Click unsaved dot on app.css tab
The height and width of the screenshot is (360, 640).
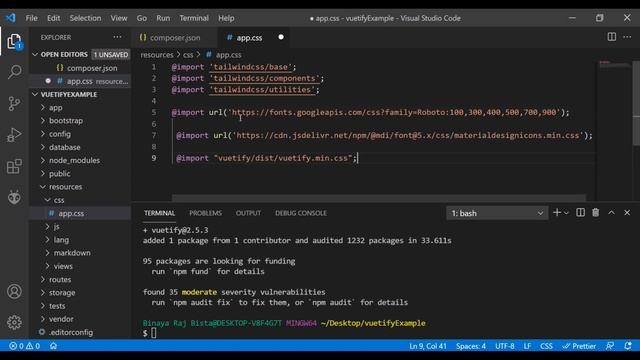[281, 37]
